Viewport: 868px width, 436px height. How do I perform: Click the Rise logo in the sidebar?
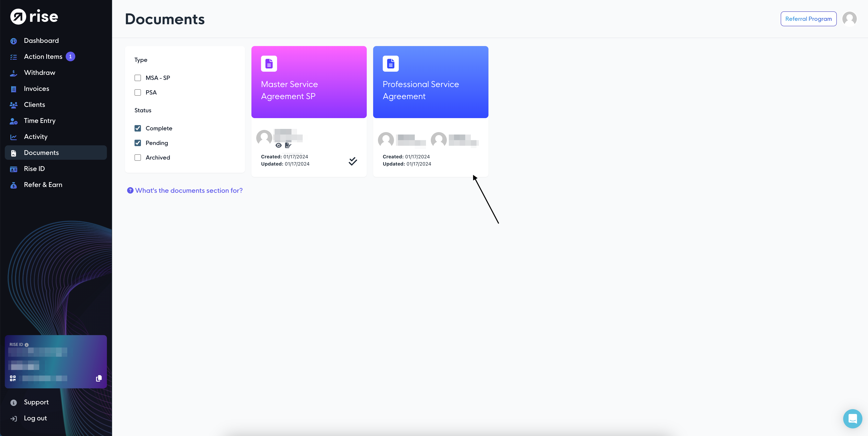tap(34, 16)
